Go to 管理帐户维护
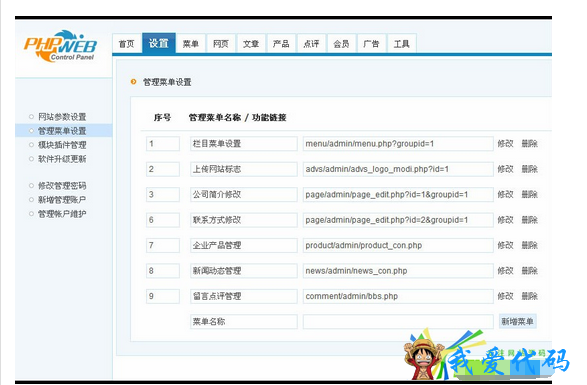This screenshot has width=587, height=385. (62, 214)
